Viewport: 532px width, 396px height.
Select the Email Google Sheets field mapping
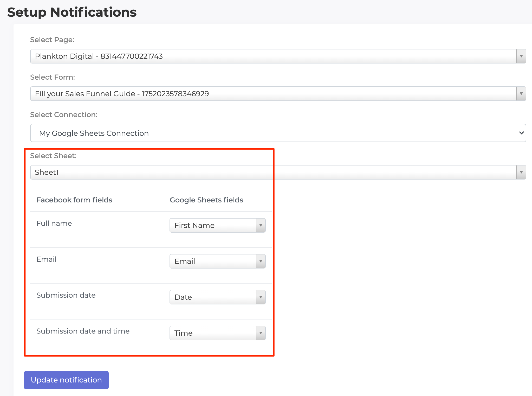pos(217,261)
